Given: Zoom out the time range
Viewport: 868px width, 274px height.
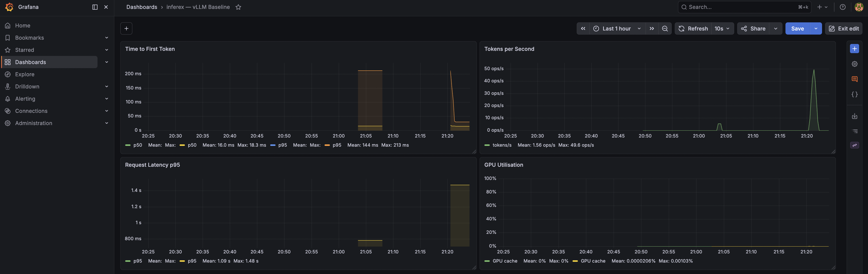Looking at the screenshot, I should tap(665, 29).
